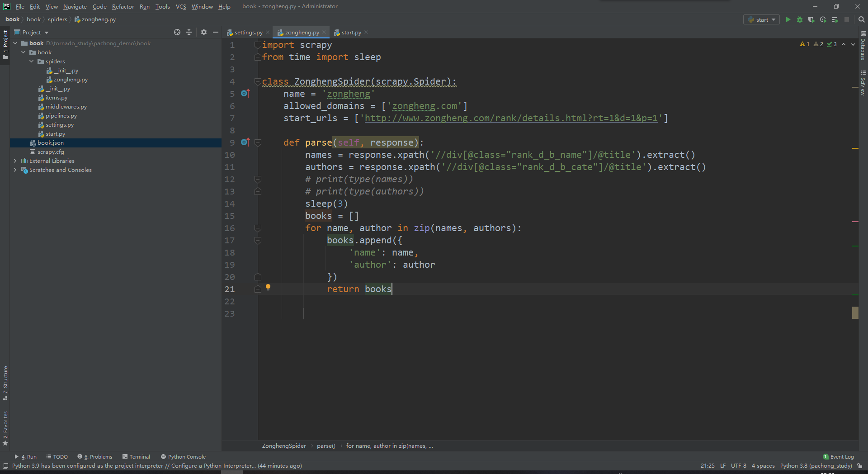
Task: Click the Debug bug icon
Action: click(x=800, y=19)
